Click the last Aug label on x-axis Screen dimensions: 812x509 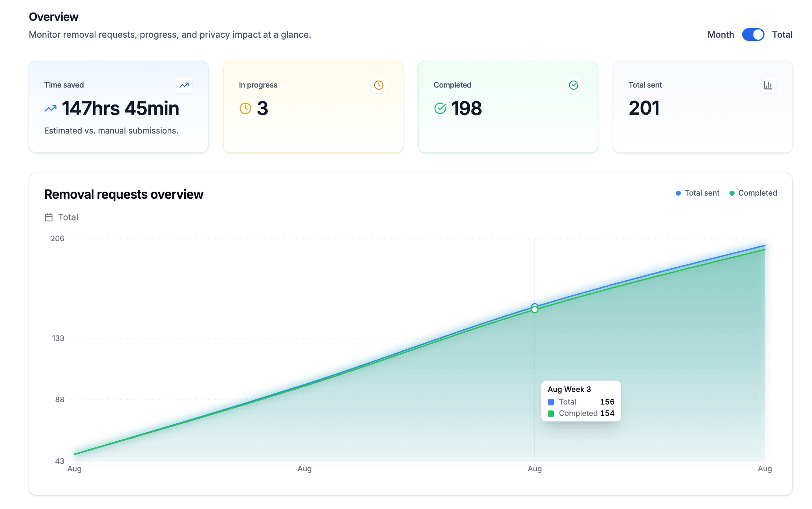pos(764,469)
